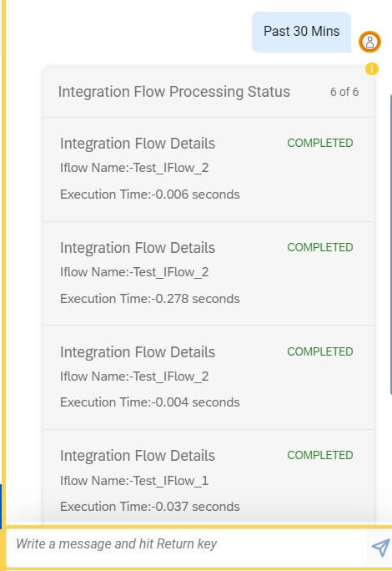The image size is (392, 571).
Task: Click COMPLETED status on the 0.004 seconds card
Action: click(x=320, y=351)
